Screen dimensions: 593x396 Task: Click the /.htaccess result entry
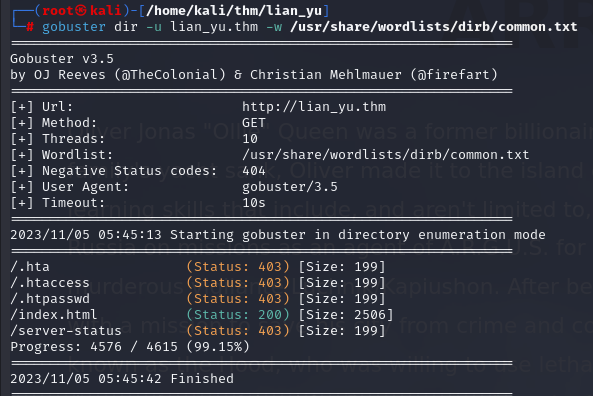[50, 283]
